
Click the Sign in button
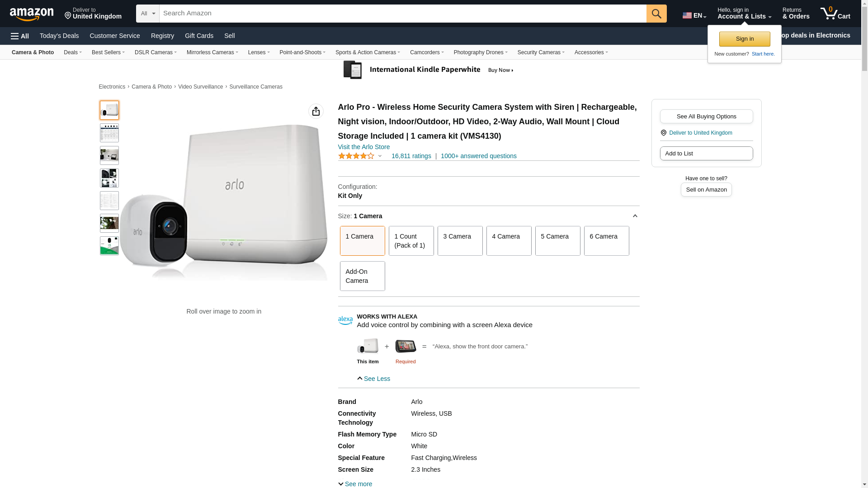click(x=744, y=39)
